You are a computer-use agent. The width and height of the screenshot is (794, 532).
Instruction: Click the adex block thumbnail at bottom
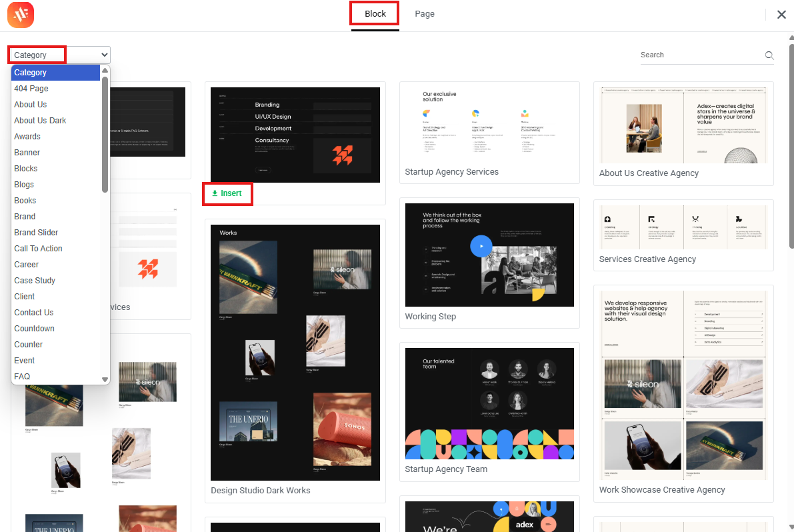pyautogui.click(x=489, y=516)
